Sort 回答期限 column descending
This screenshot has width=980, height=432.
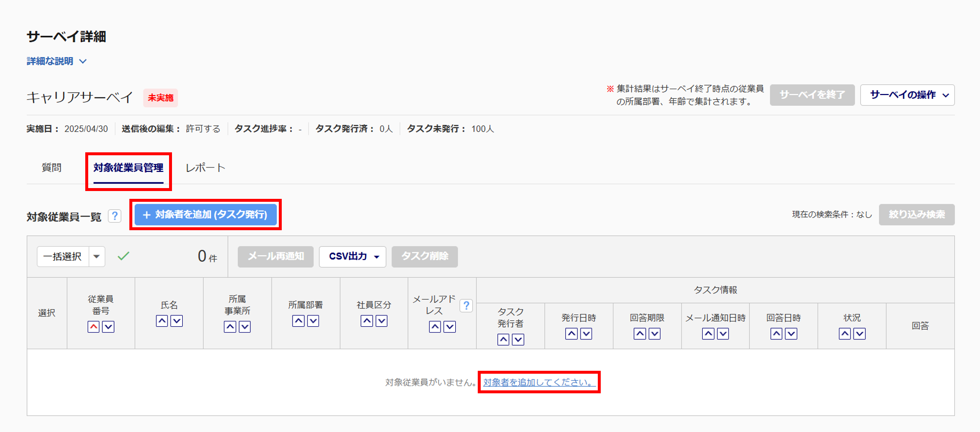[x=655, y=334]
